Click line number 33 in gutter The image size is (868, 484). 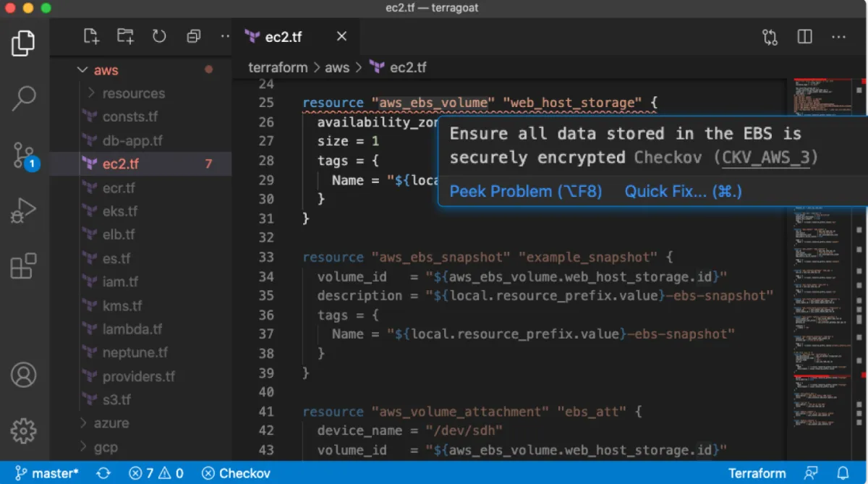[x=266, y=257]
